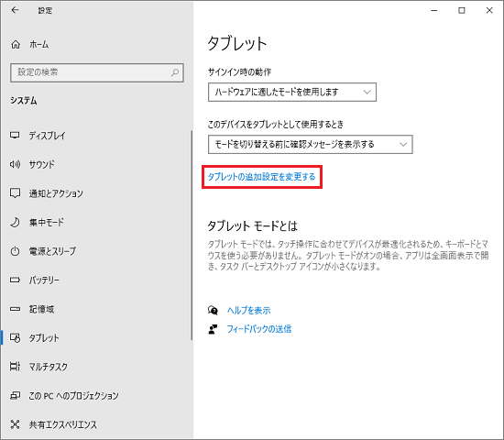Screen dimensions: 504x440
Task: Open the サインイン時の動作 dropdown
Action: point(292,93)
